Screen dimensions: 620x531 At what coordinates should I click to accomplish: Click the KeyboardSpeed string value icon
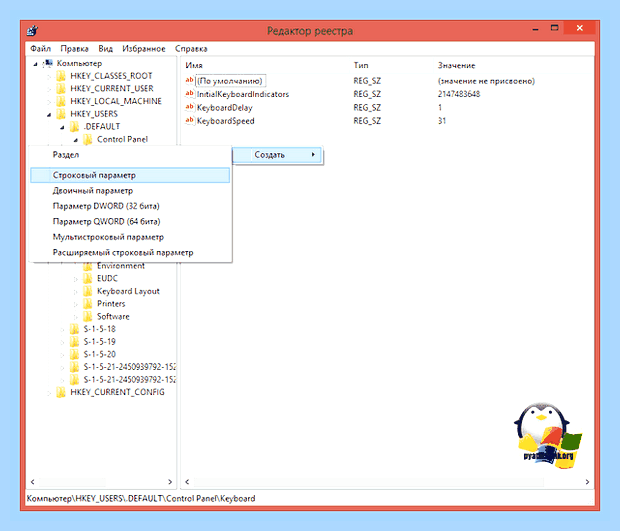(189, 120)
